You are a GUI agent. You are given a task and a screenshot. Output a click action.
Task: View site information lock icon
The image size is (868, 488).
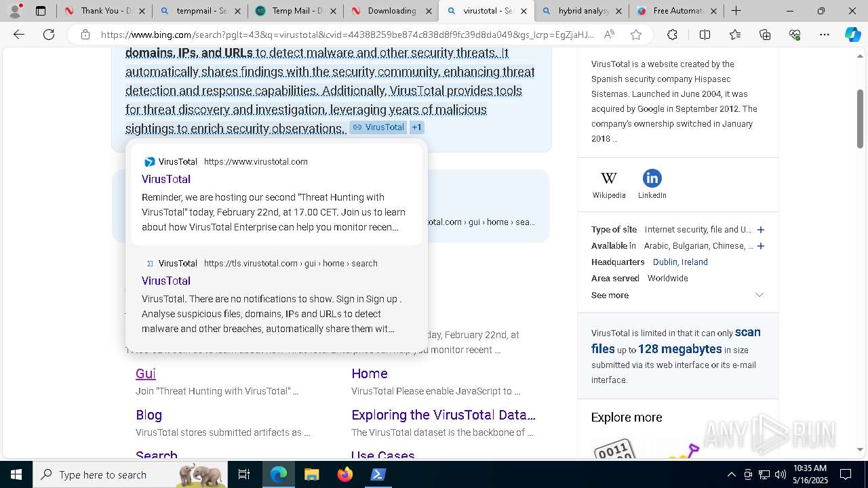pos(85,35)
